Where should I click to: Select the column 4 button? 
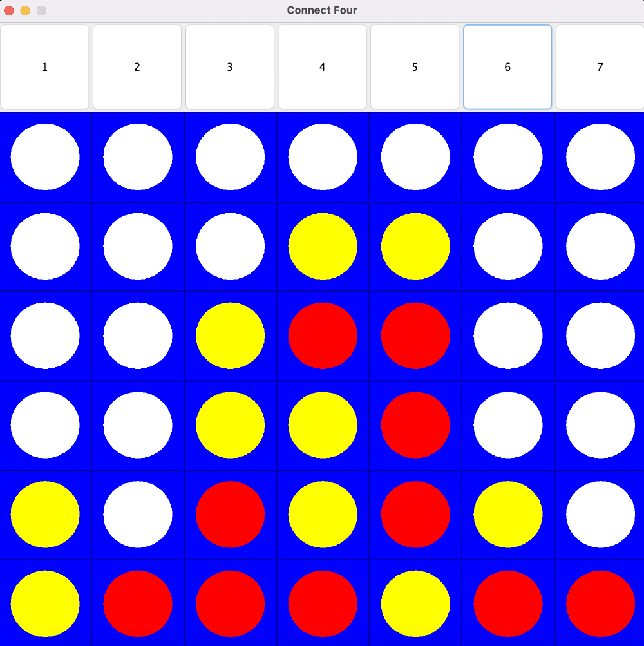[x=322, y=67]
